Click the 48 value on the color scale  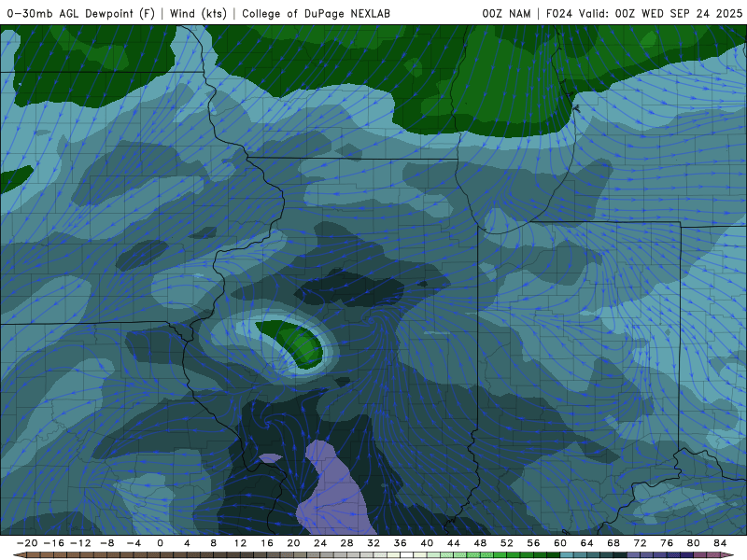[480, 543]
